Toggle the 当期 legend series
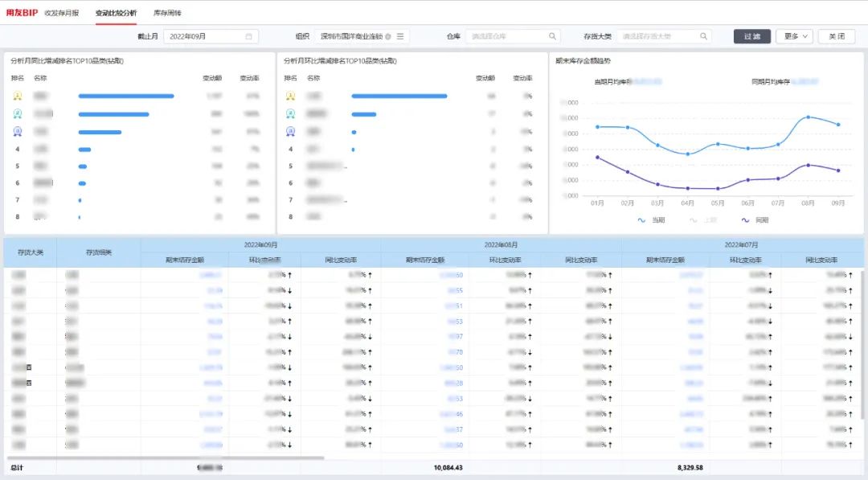The image size is (868, 480). pos(651,220)
